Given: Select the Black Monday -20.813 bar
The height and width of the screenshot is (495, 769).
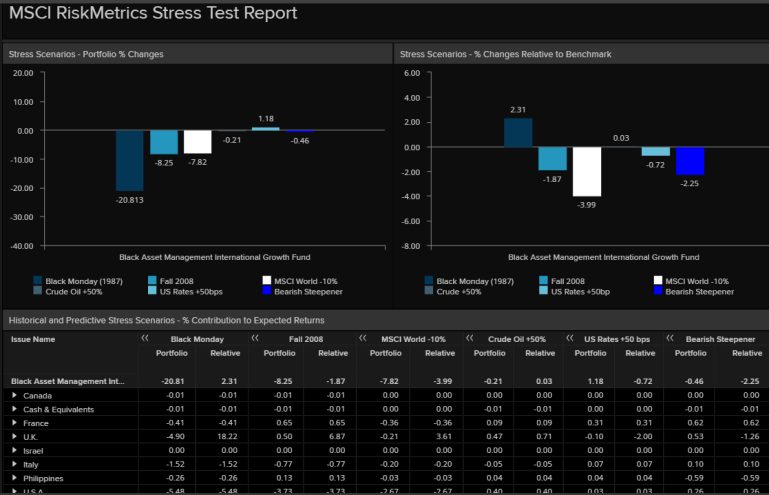Looking at the screenshot, I should (130, 160).
